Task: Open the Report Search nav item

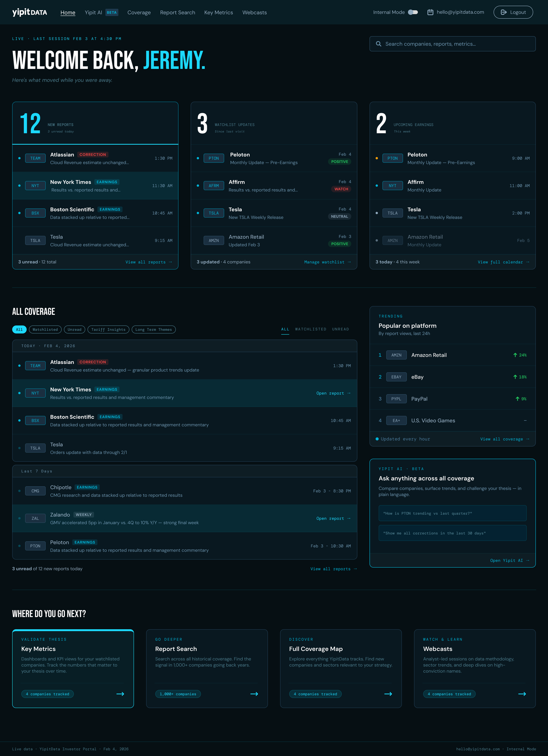Action: click(177, 12)
